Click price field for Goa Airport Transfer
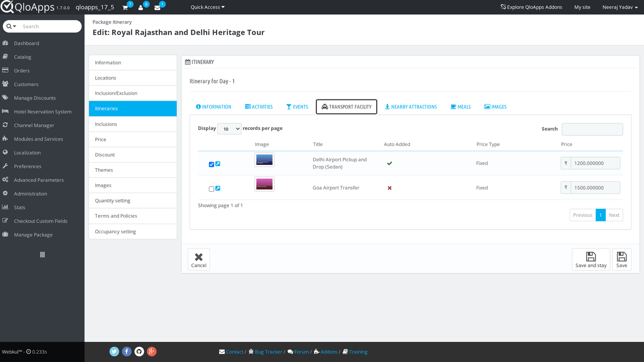644x362 pixels. point(595,187)
